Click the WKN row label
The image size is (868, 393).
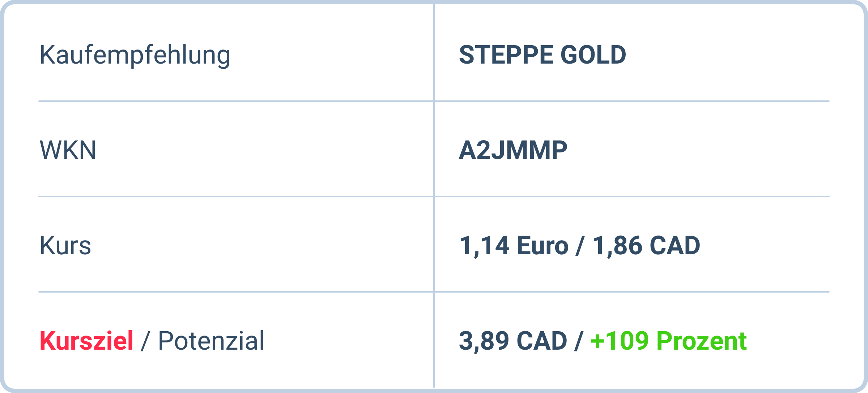pyautogui.click(x=68, y=150)
